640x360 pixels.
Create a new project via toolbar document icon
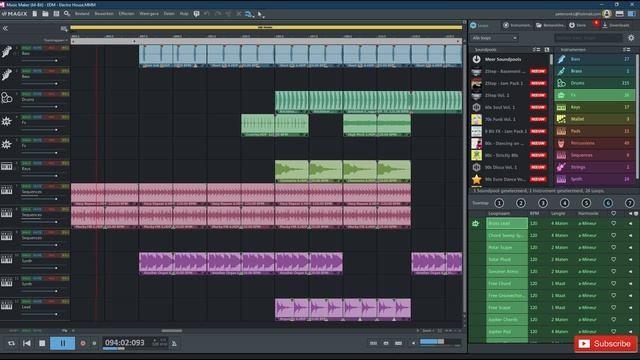[x=35, y=14]
